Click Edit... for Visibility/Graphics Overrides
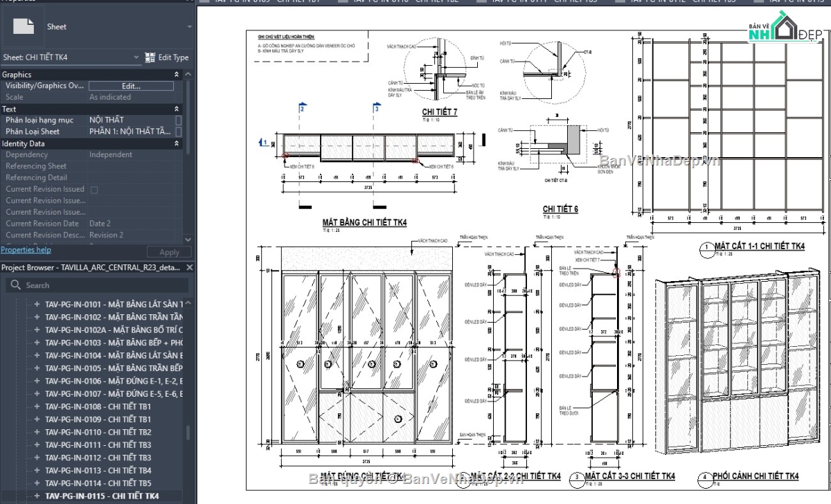Viewport: 831px width, 504px height. 131,86
